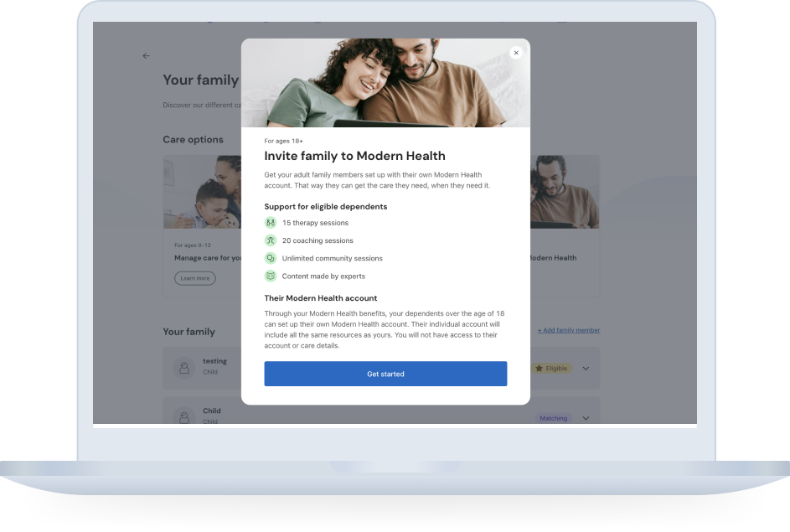Click the Eligible status badge

[552, 369]
